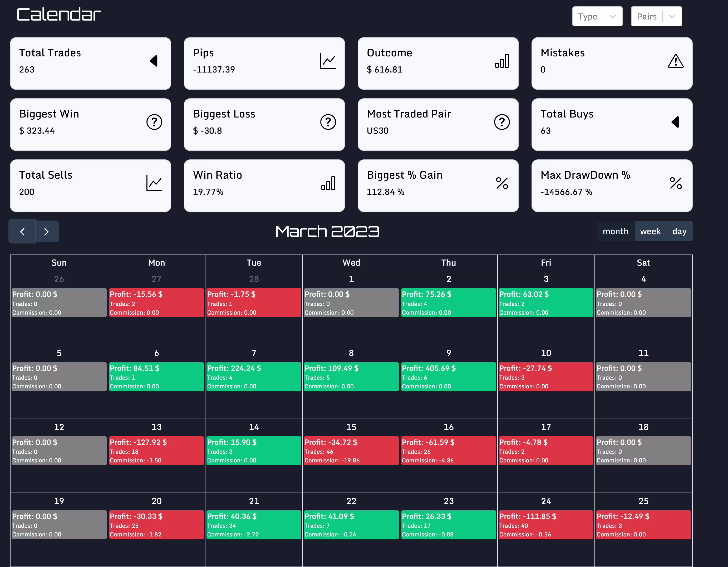The image size is (728, 567).
Task: Click the question icon in Most Traded Pair
Action: coord(502,122)
